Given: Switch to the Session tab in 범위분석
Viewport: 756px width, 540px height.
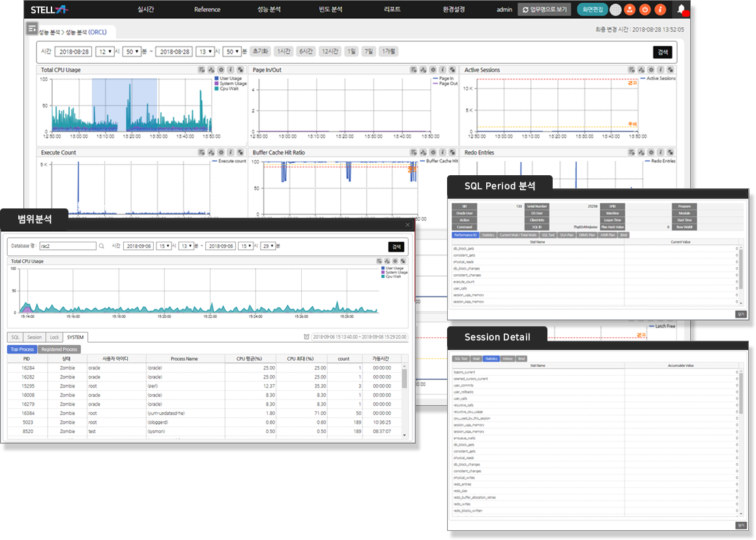Looking at the screenshot, I should [x=35, y=337].
